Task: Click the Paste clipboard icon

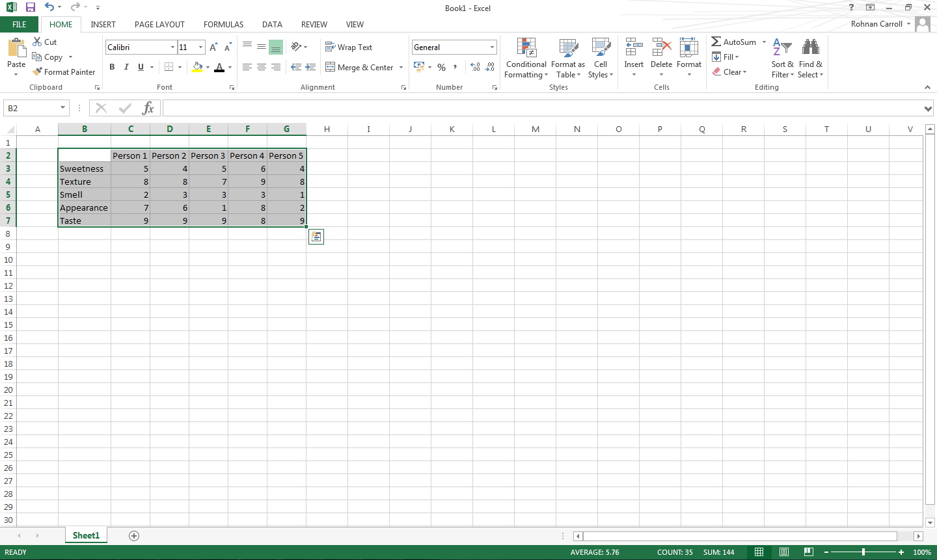Action: pos(16,48)
